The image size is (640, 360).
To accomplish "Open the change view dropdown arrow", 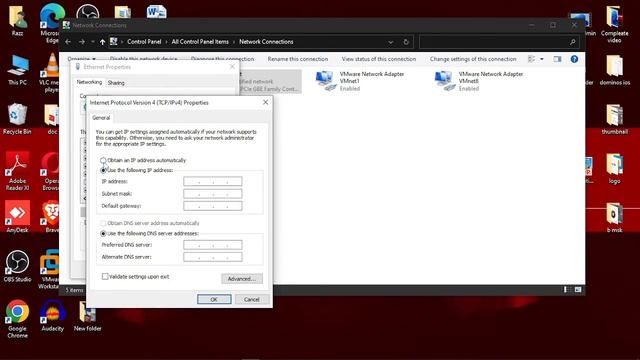I will click(x=542, y=59).
